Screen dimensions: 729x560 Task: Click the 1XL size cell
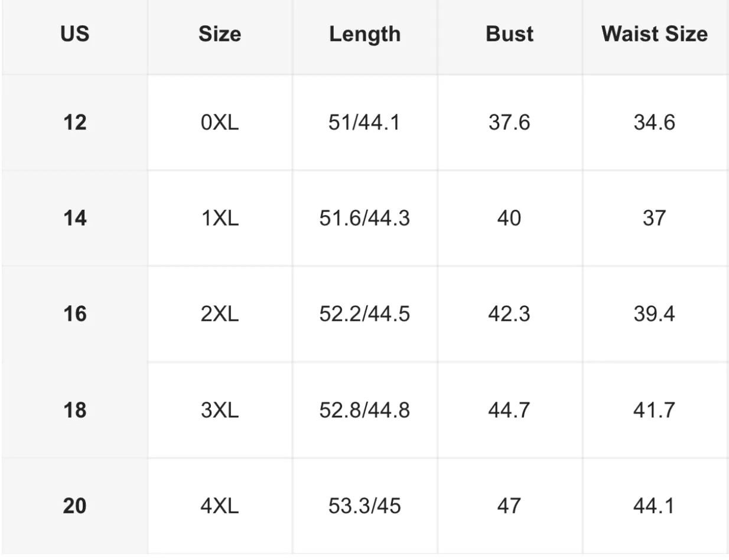coord(220,219)
